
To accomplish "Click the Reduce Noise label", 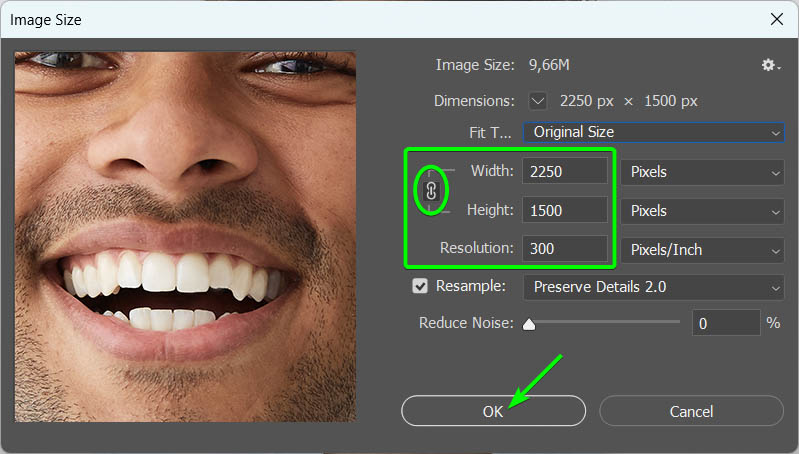I will (466, 323).
